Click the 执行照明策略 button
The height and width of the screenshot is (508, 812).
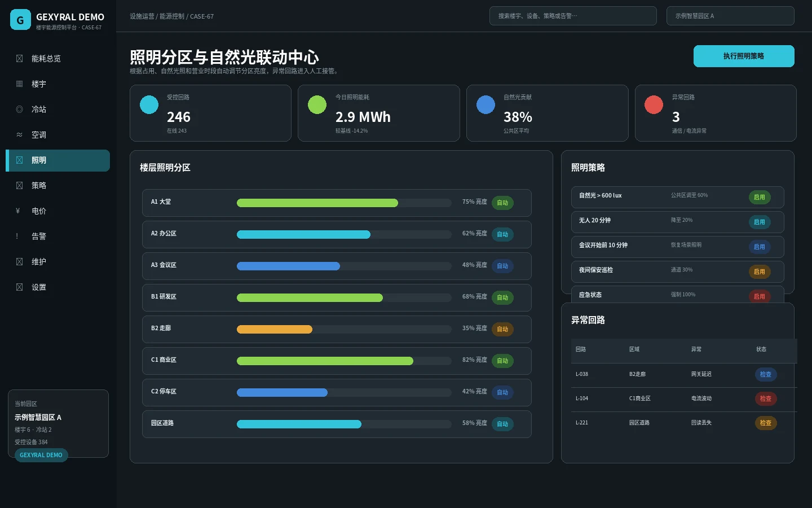point(744,56)
